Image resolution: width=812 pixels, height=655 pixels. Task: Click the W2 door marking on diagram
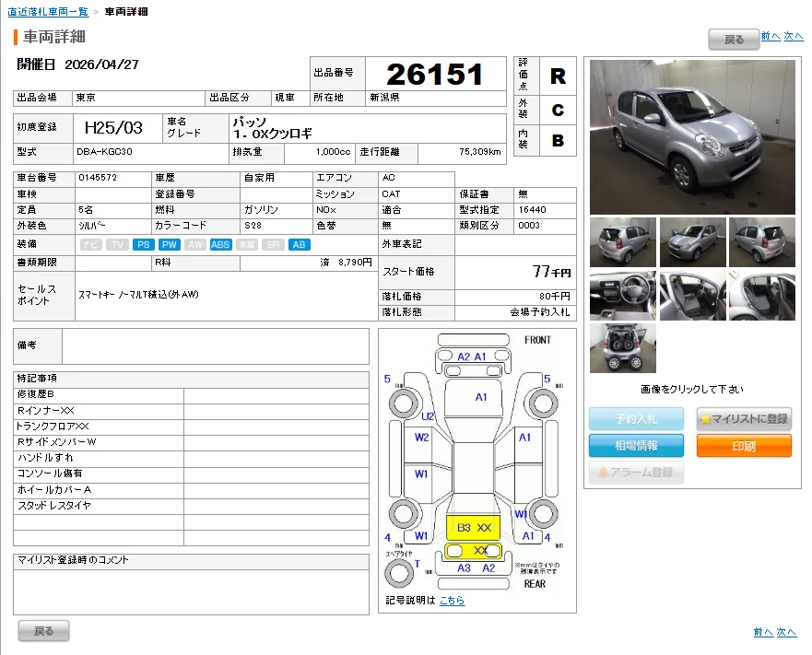pyautogui.click(x=421, y=438)
